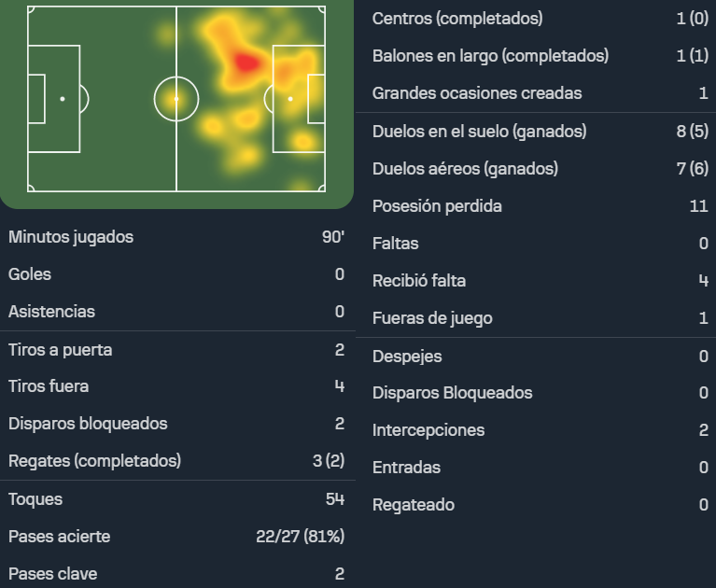Screen dimensions: 716x588
Task: Click the Goles stat label
Action: [x=30, y=274]
